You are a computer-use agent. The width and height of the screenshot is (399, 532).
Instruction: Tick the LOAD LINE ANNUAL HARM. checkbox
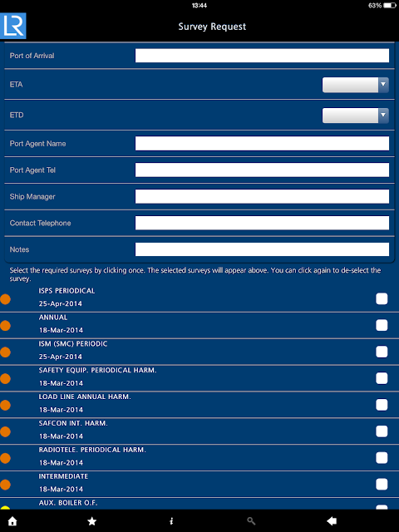[x=382, y=405]
